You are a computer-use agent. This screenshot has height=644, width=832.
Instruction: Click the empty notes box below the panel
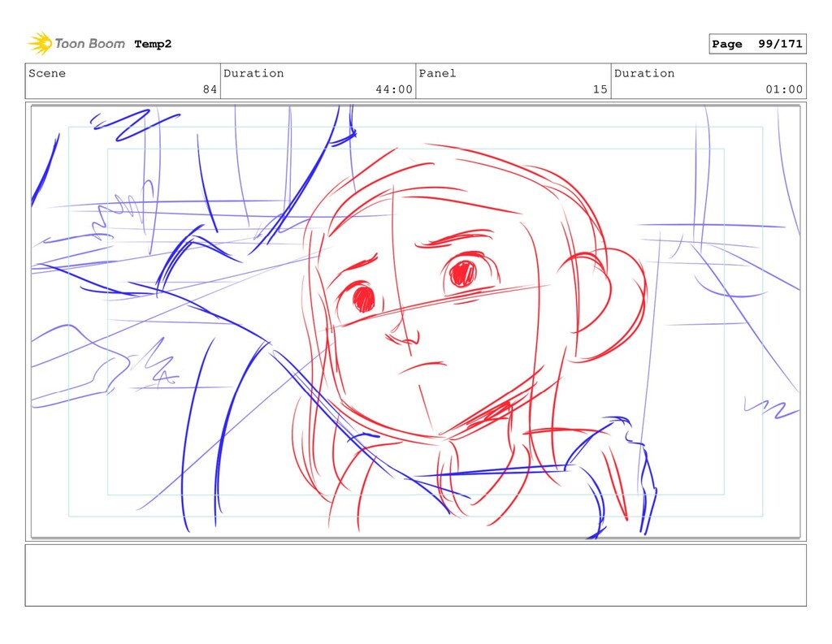point(415,575)
